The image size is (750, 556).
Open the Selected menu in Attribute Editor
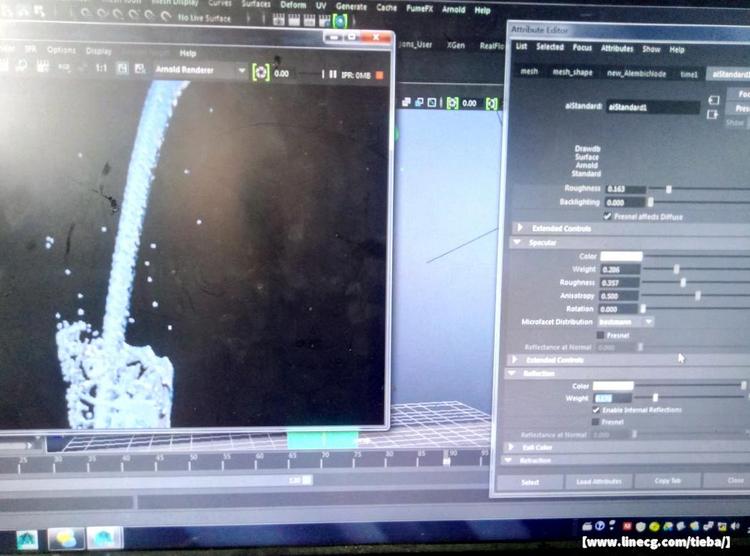point(550,46)
